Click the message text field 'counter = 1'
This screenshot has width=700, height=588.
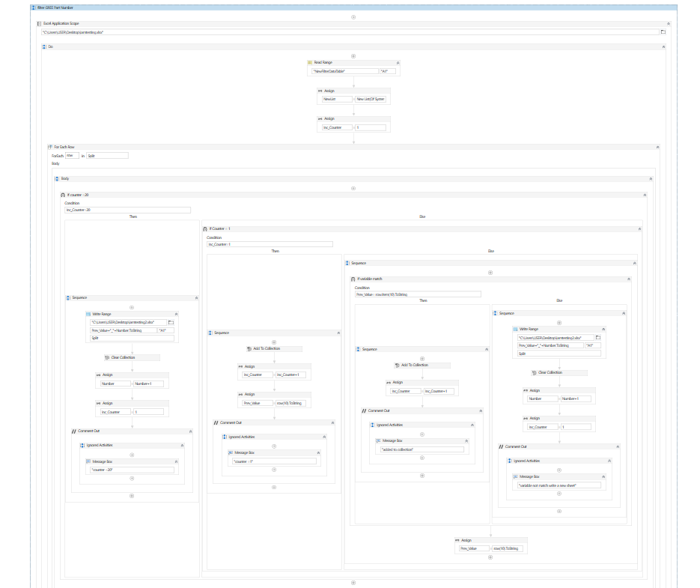click(x=274, y=461)
